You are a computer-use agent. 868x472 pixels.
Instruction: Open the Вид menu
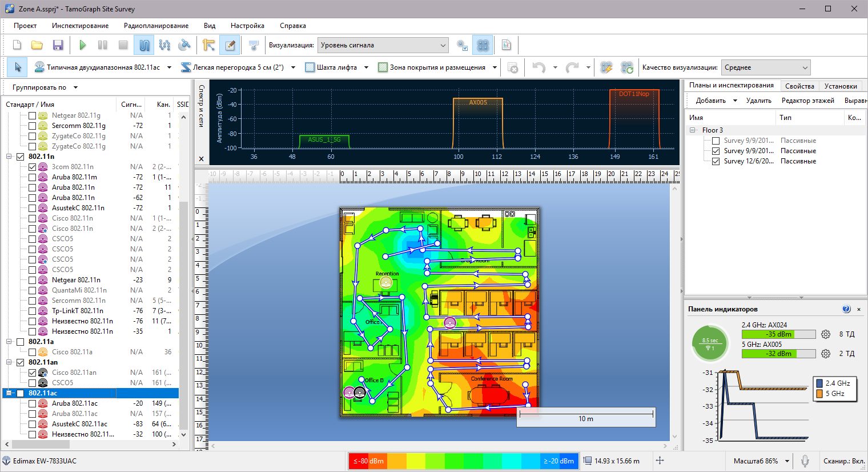[x=210, y=26]
